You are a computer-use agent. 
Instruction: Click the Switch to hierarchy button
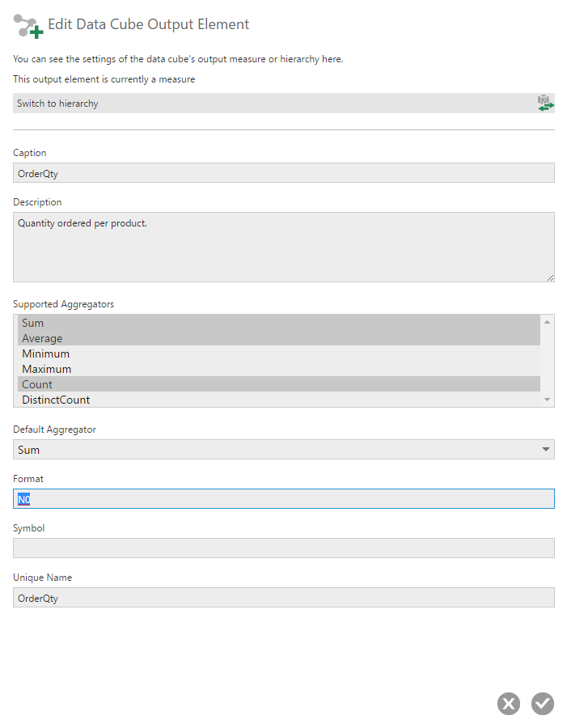[x=284, y=103]
